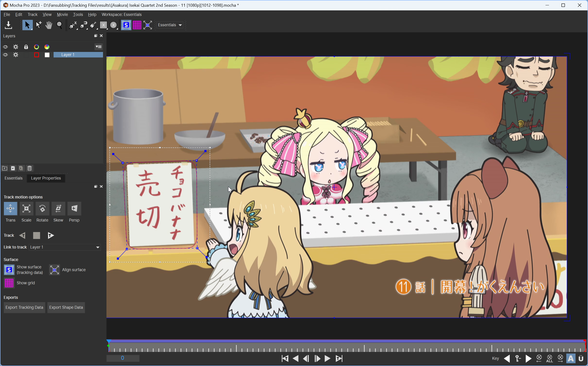This screenshot has height=366, width=588.
Task: Select the Pan hand tool
Action: coord(49,25)
